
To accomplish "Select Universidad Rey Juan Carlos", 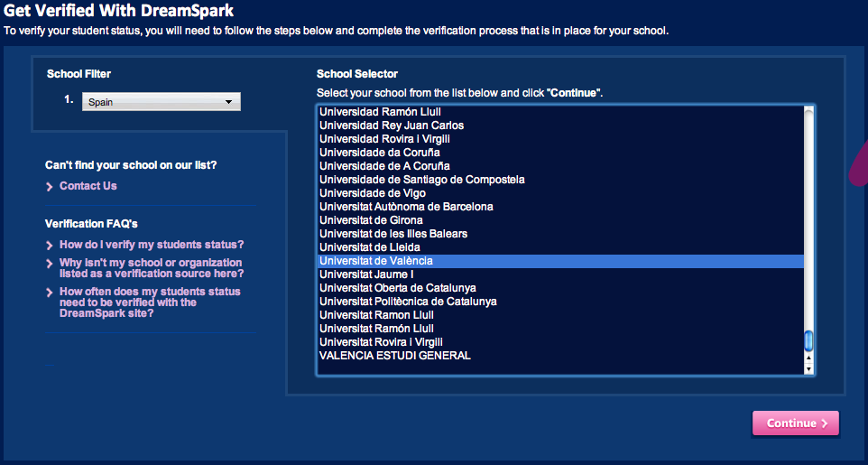I will point(392,126).
